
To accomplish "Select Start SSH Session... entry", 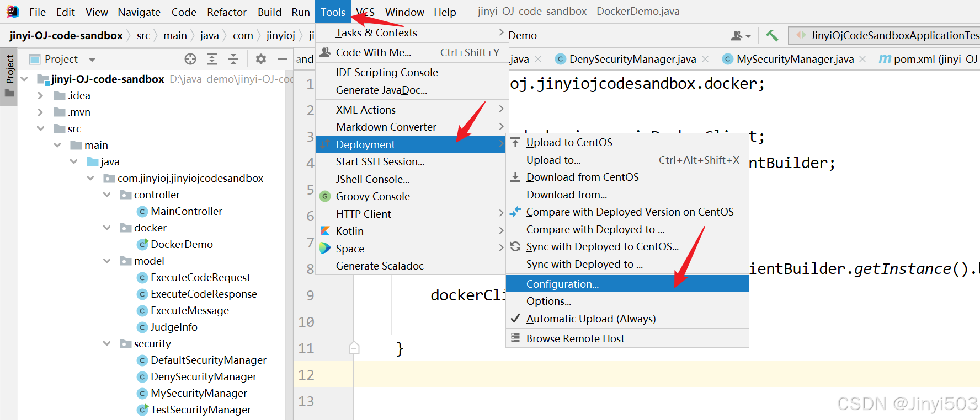I will click(x=411, y=161).
